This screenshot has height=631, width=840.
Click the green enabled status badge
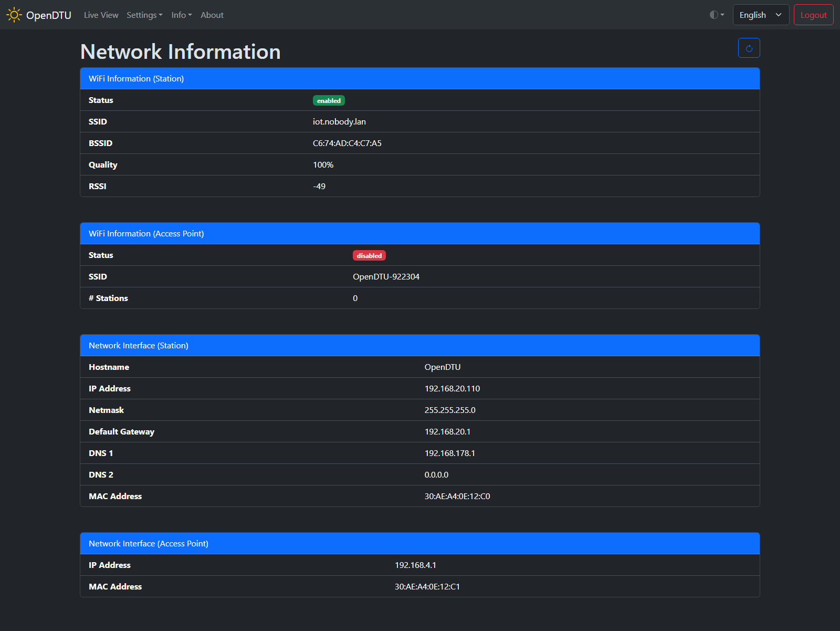tap(329, 100)
